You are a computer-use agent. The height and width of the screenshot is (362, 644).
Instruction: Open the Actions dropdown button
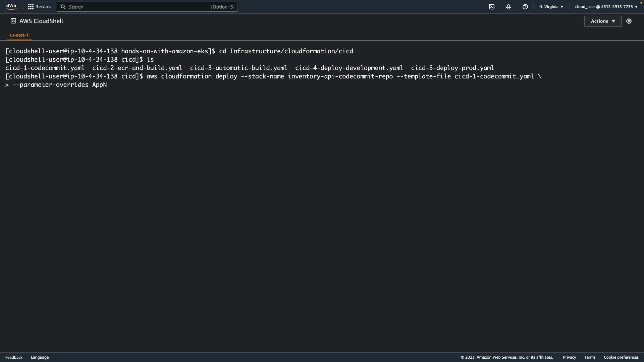603,21
